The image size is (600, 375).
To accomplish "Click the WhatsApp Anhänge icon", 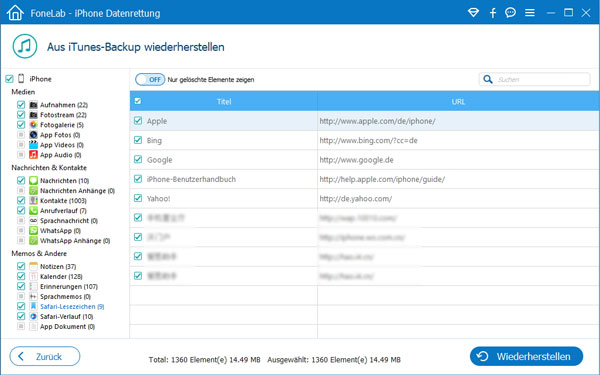I will [33, 240].
